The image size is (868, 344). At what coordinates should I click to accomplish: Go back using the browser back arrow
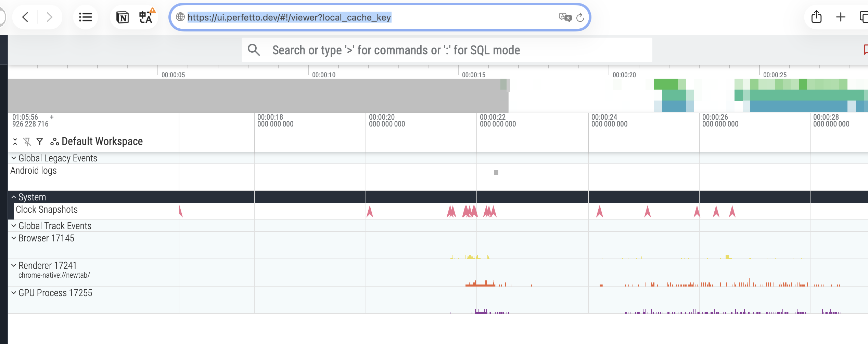(25, 17)
